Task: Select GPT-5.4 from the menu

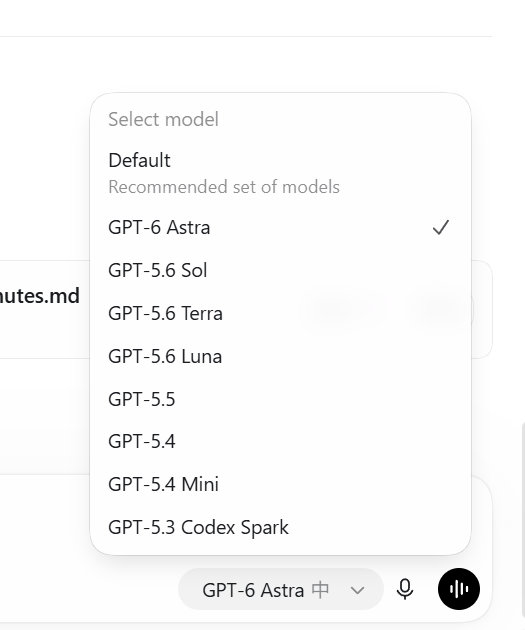Action: tap(280, 441)
